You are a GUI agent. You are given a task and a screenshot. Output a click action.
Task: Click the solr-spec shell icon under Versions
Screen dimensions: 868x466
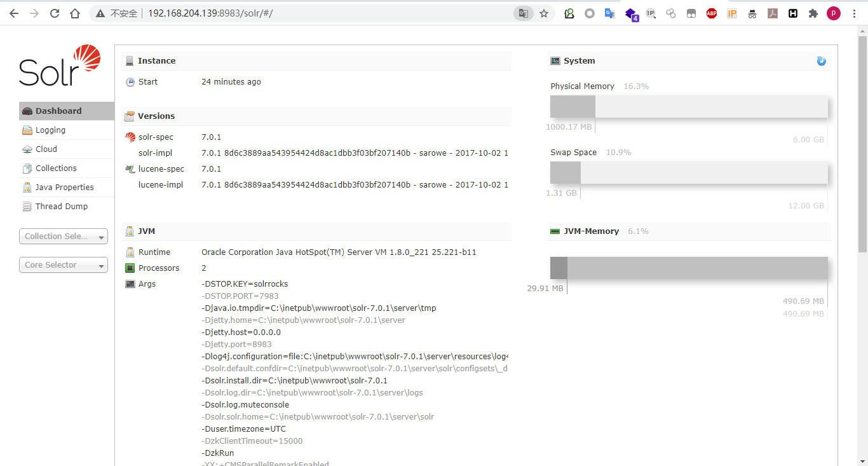click(131, 137)
